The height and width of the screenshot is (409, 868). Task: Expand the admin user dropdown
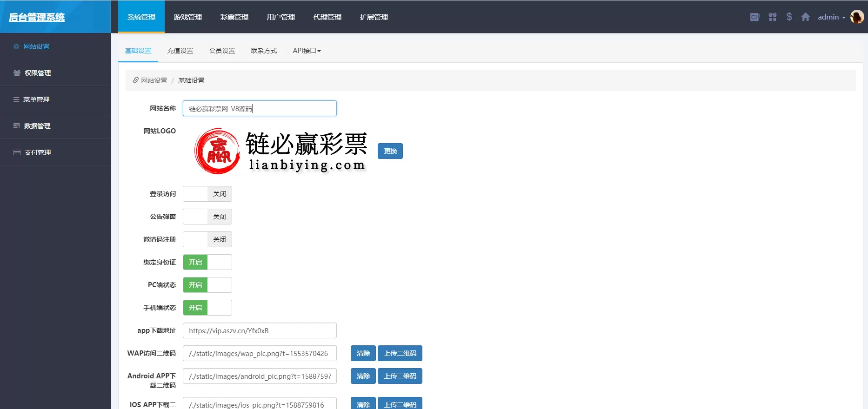coord(832,17)
